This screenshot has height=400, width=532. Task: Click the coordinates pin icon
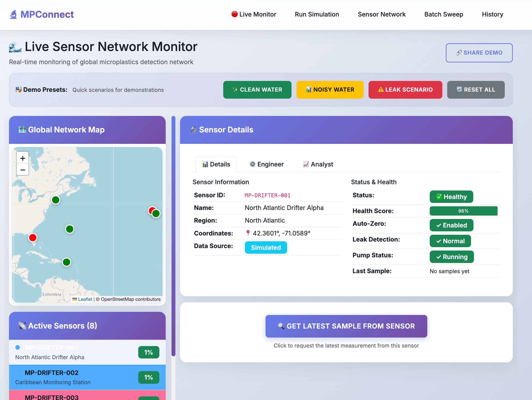[x=248, y=233]
